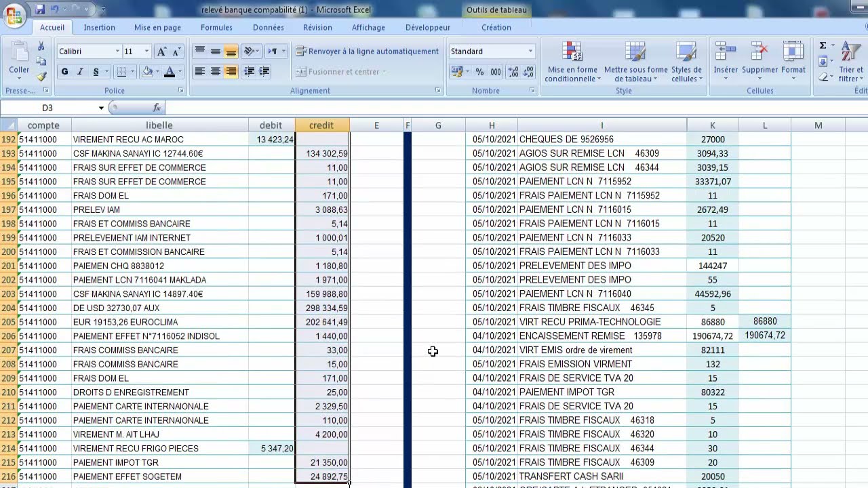
Task: Switch to the Données tab
Action: click(x=269, y=28)
